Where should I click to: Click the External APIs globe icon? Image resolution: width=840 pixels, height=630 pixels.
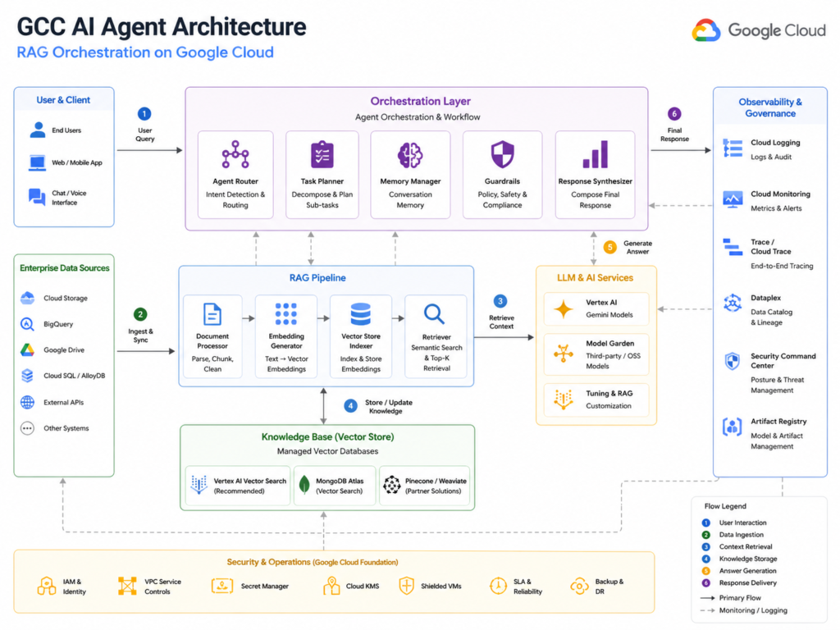[x=27, y=402]
